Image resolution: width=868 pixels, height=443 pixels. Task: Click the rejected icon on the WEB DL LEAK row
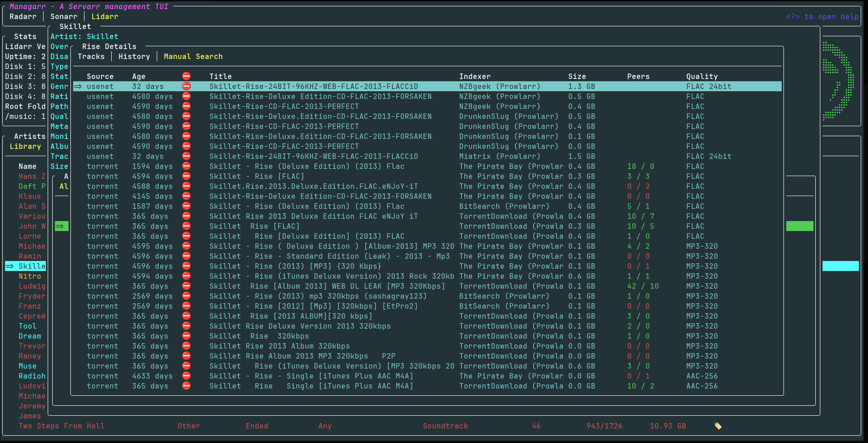pos(186,286)
